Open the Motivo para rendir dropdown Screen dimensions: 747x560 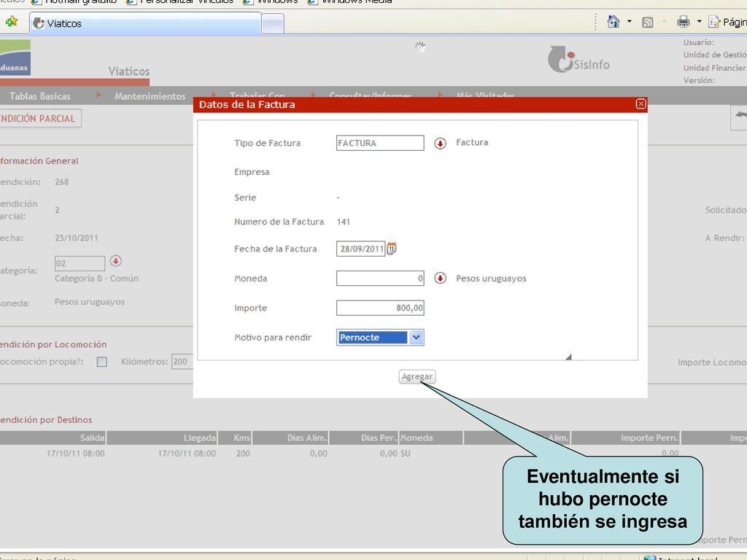pyautogui.click(x=416, y=337)
